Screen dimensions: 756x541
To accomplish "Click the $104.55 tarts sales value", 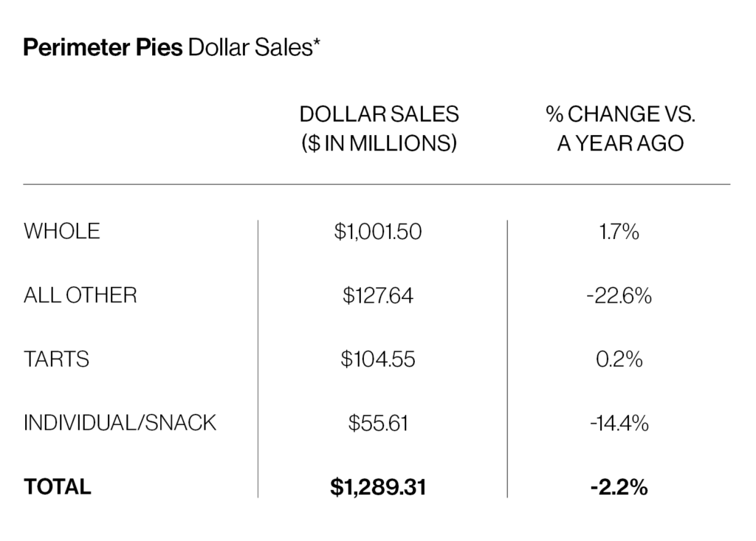I will point(378,359).
